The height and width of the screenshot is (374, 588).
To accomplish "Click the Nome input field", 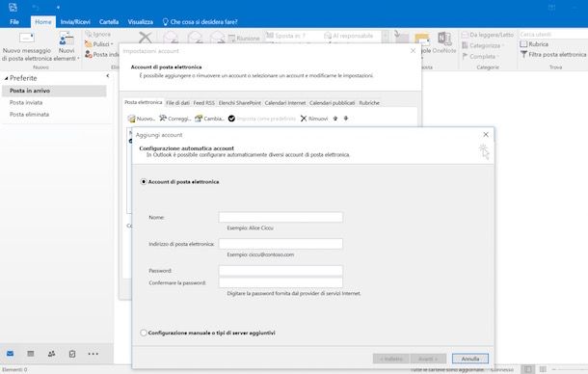I will click(281, 217).
